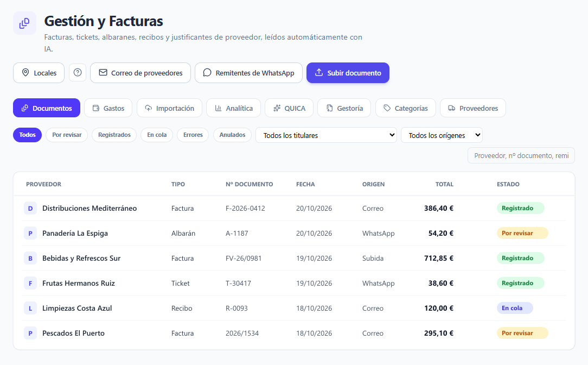Click the provider search input field
588x365 pixels.
521,155
